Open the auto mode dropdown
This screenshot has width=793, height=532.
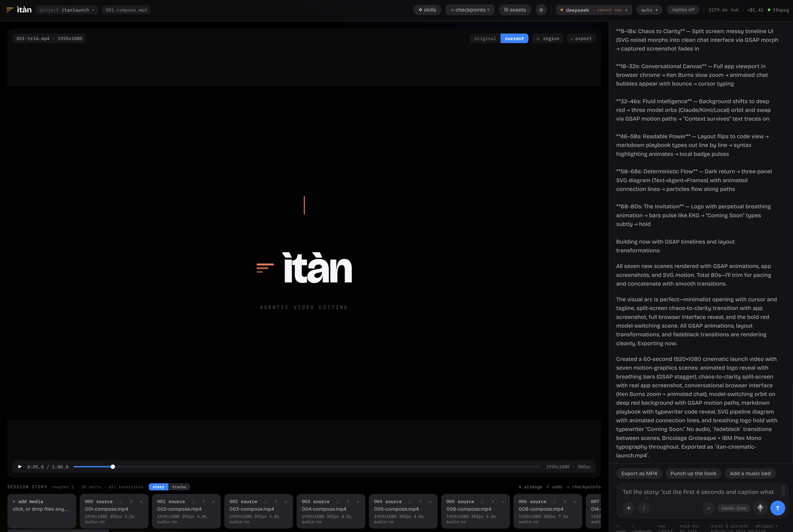pyautogui.click(x=650, y=10)
